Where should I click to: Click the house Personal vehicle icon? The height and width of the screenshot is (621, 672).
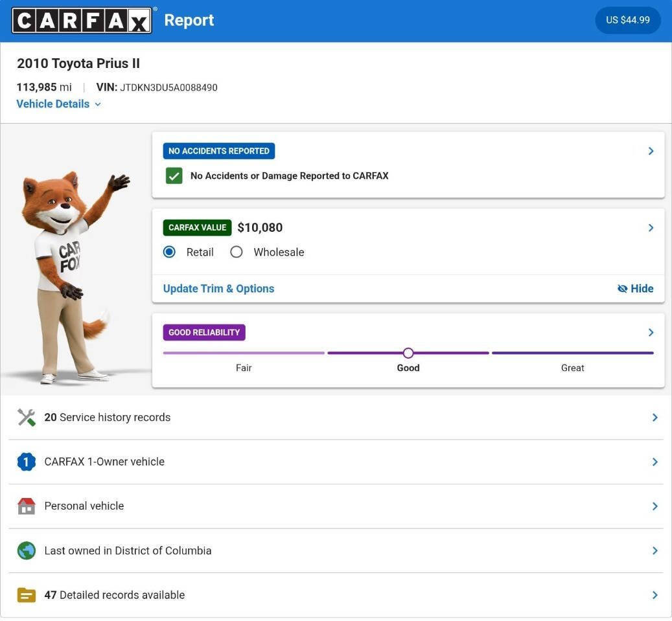pyautogui.click(x=27, y=506)
